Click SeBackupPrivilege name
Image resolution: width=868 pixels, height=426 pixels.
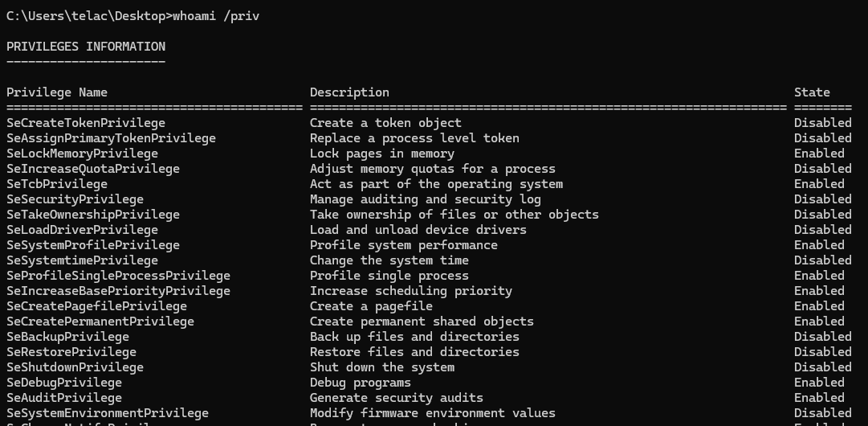(67, 337)
